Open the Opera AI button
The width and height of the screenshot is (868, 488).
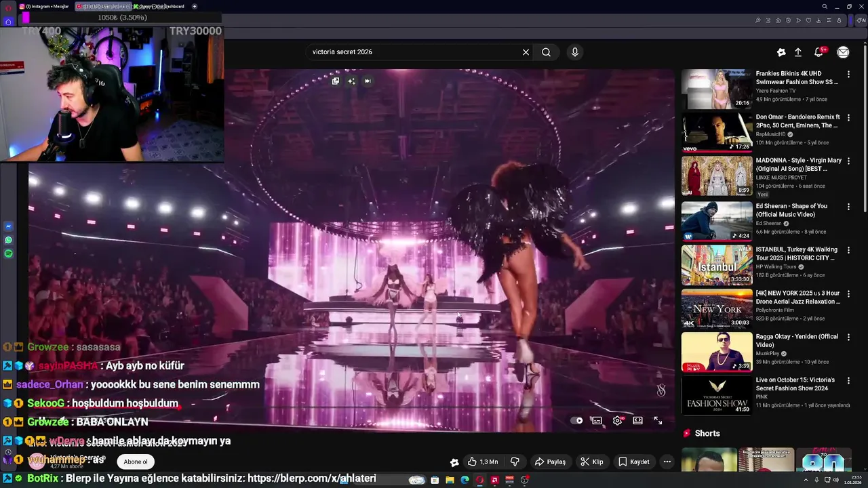(860, 20)
